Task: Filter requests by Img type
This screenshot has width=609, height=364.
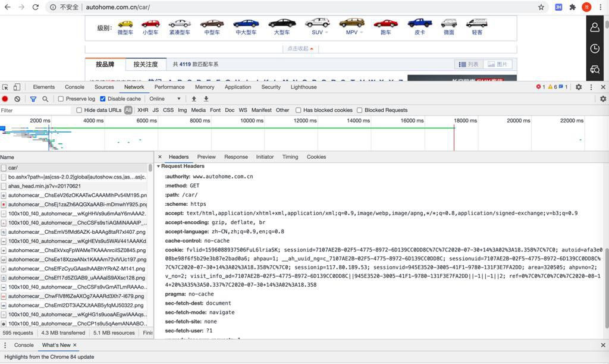Action: pyautogui.click(x=182, y=110)
